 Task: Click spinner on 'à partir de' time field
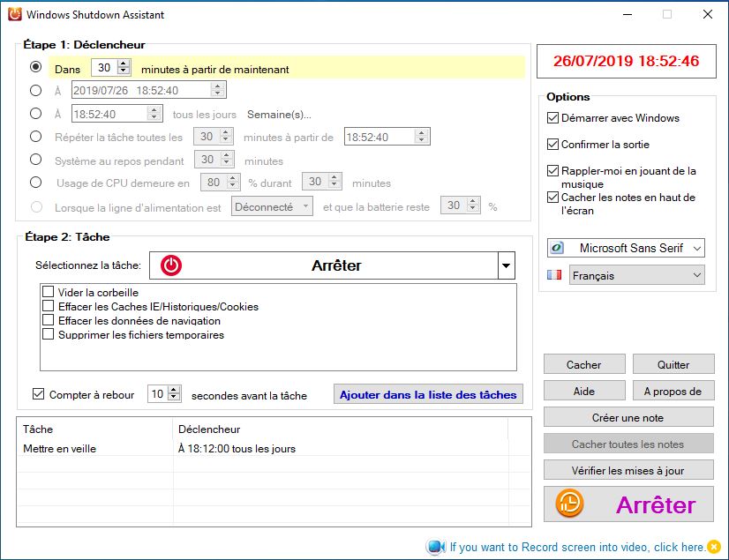pos(421,137)
